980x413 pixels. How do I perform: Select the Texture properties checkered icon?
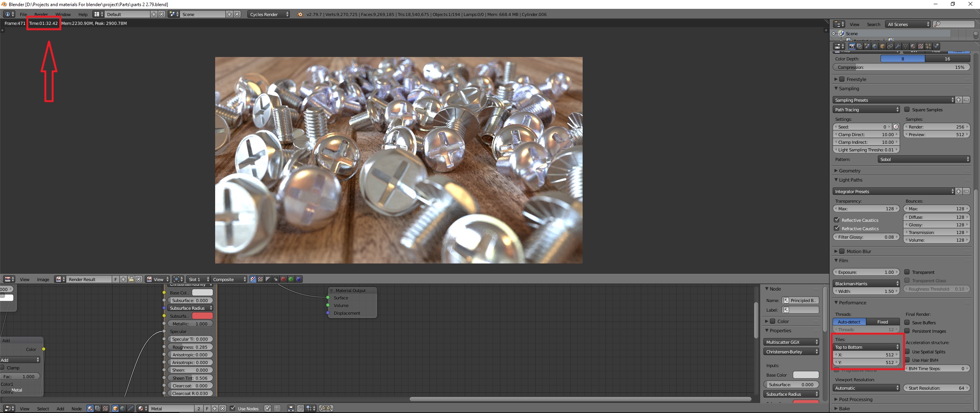[x=920, y=46]
